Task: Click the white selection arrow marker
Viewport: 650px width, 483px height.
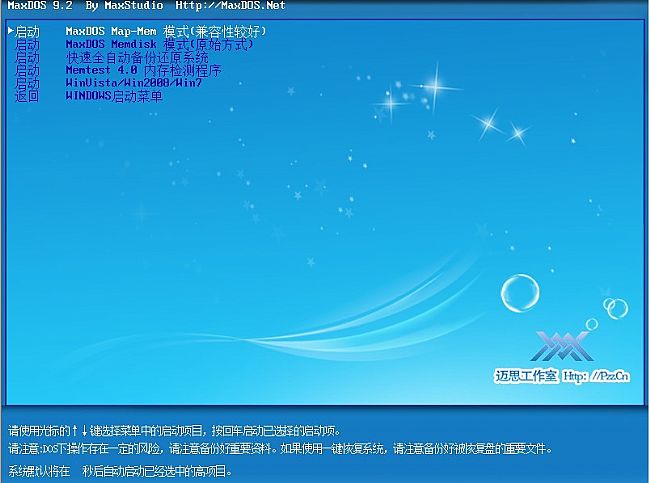Action: tap(10, 32)
